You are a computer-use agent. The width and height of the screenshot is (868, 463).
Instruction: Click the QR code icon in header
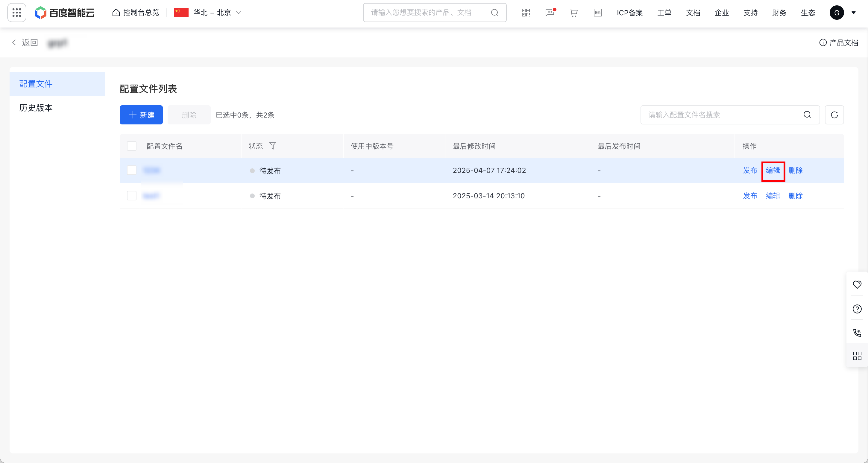coord(526,13)
